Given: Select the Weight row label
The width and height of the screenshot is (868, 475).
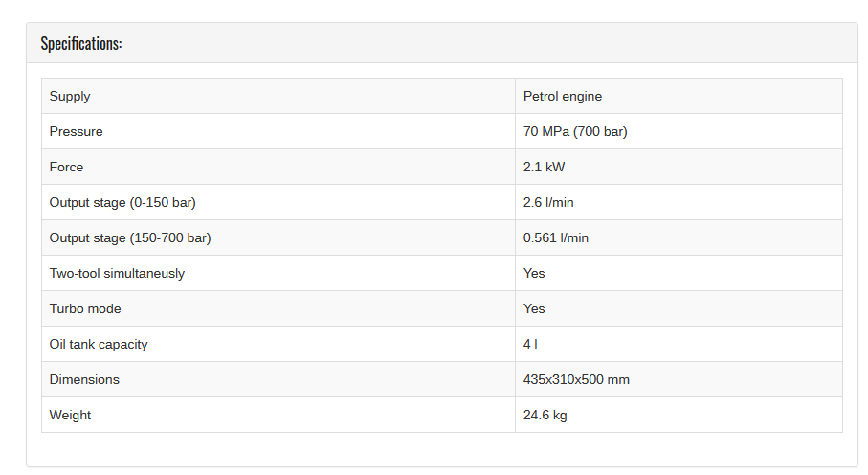Looking at the screenshot, I should (70, 416).
